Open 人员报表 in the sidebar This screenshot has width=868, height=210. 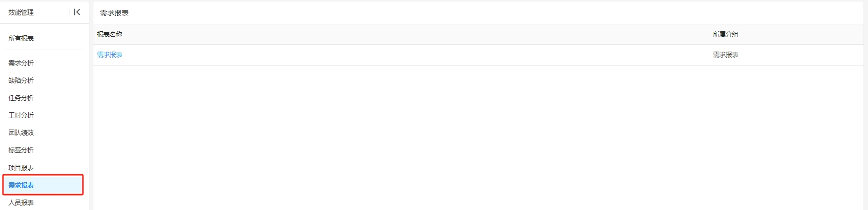coord(21,203)
